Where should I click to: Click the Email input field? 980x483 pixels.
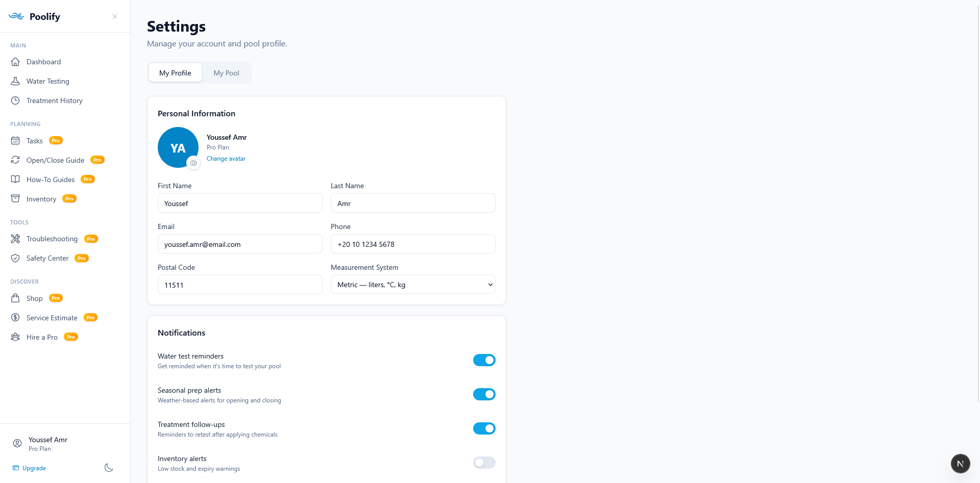240,244
